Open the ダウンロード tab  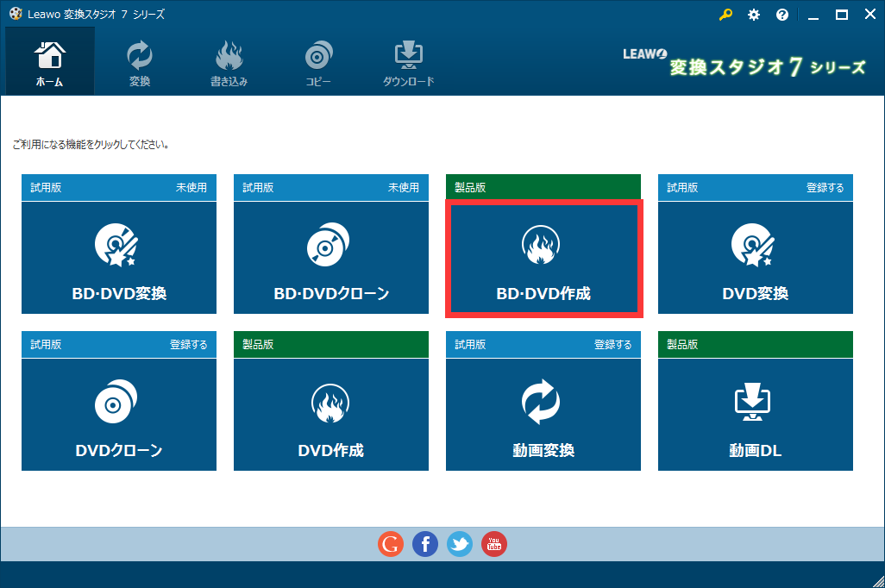(x=408, y=60)
